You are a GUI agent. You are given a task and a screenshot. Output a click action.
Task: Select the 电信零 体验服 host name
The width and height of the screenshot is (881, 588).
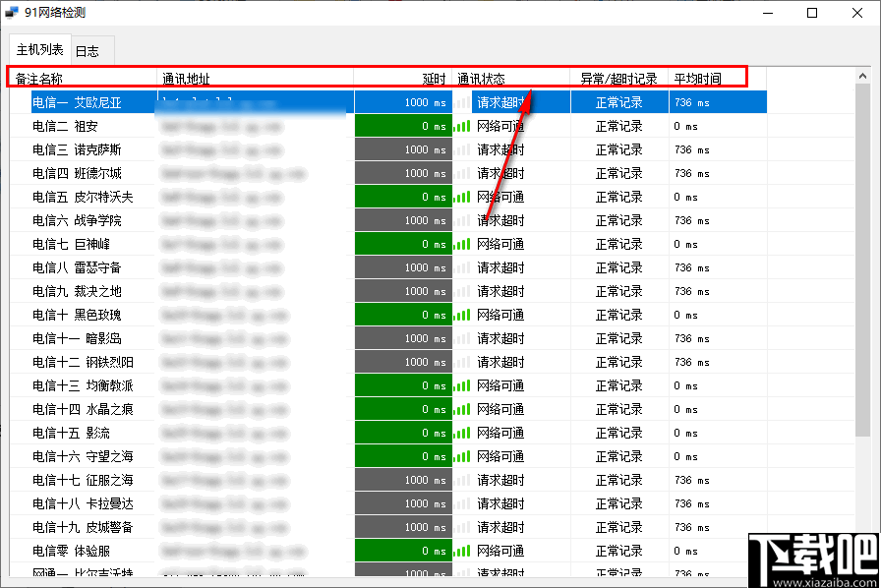coord(71,551)
